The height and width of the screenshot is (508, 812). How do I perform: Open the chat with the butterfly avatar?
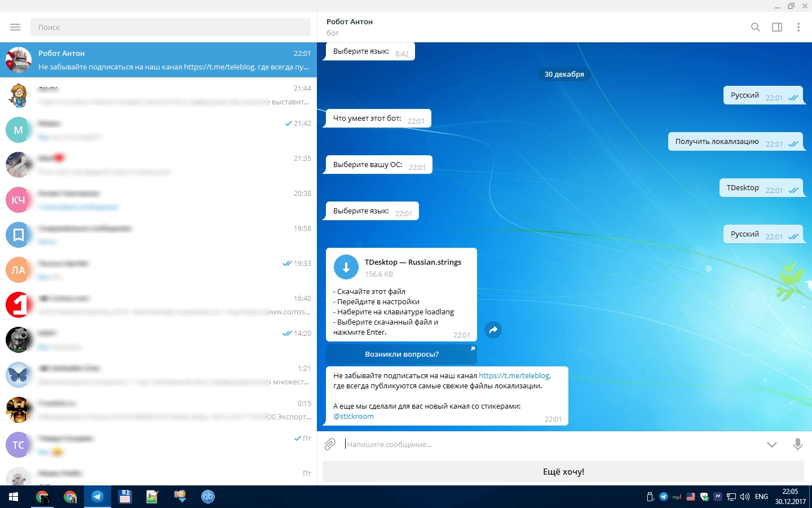[x=158, y=375]
